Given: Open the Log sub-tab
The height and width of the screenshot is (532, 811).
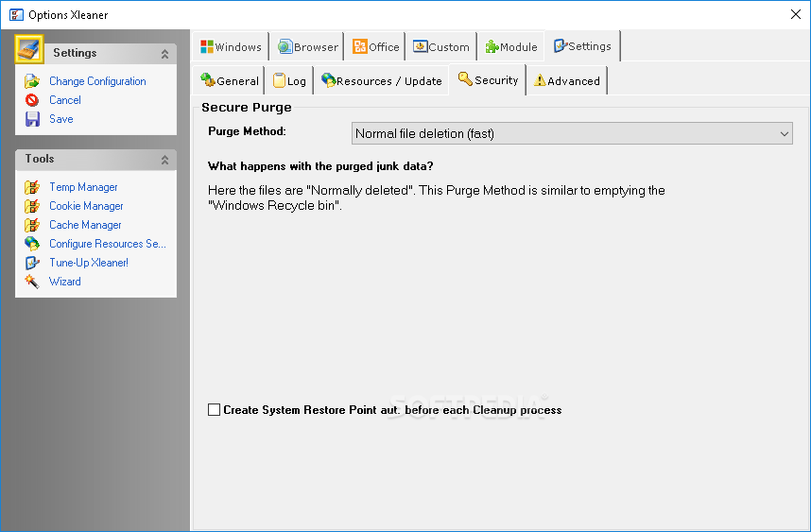Looking at the screenshot, I should click(289, 81).
